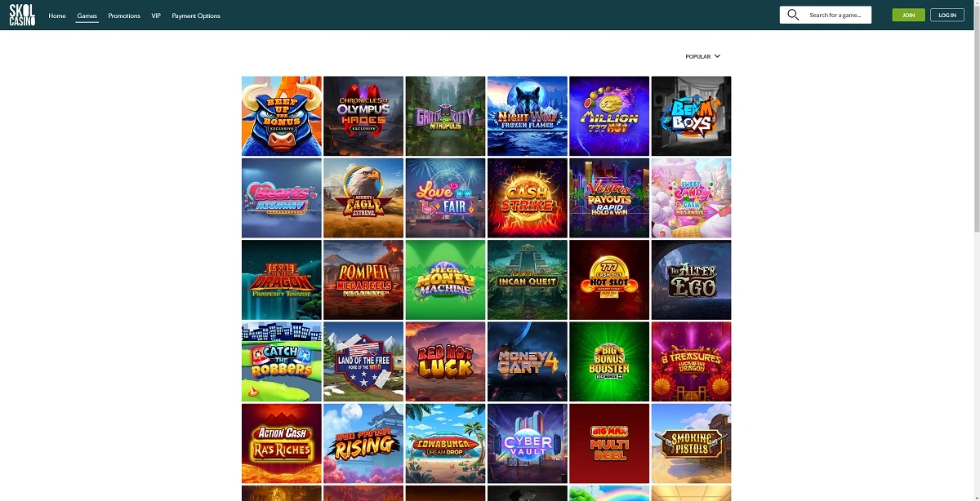
Task: Click the green Join button
Action: (908, 15)
